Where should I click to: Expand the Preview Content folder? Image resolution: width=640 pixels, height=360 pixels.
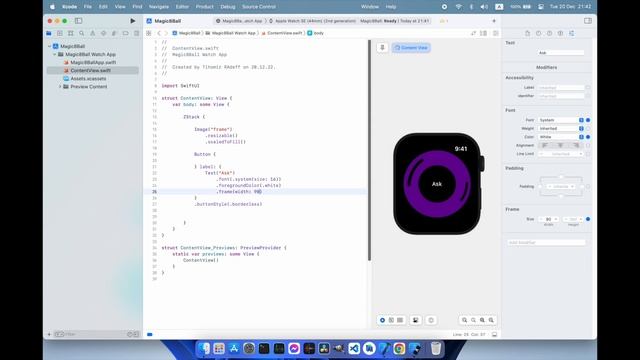click(x=60, y=87)
